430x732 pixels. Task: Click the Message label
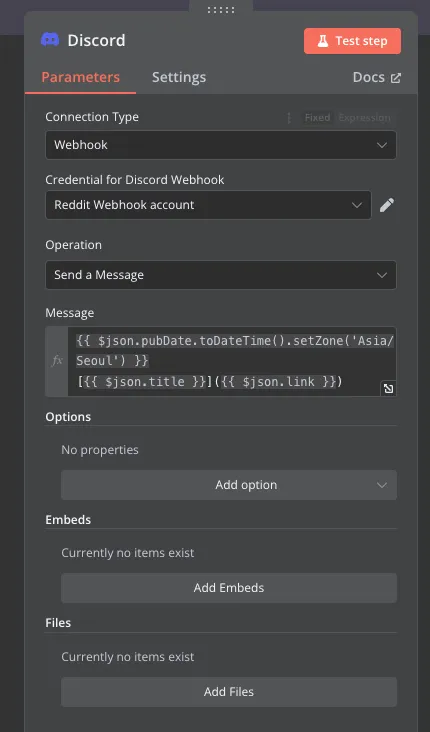[x=70, y=313]
